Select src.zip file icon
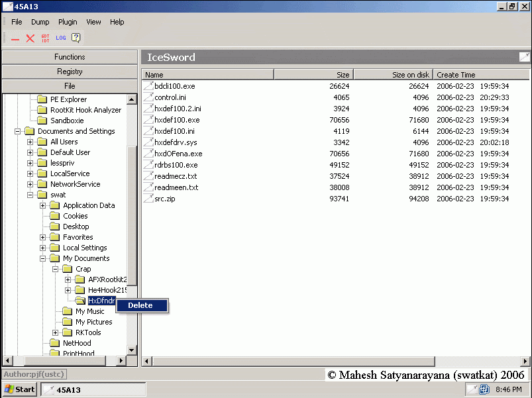Screen dimensions: 532x398 coord(148,198)
